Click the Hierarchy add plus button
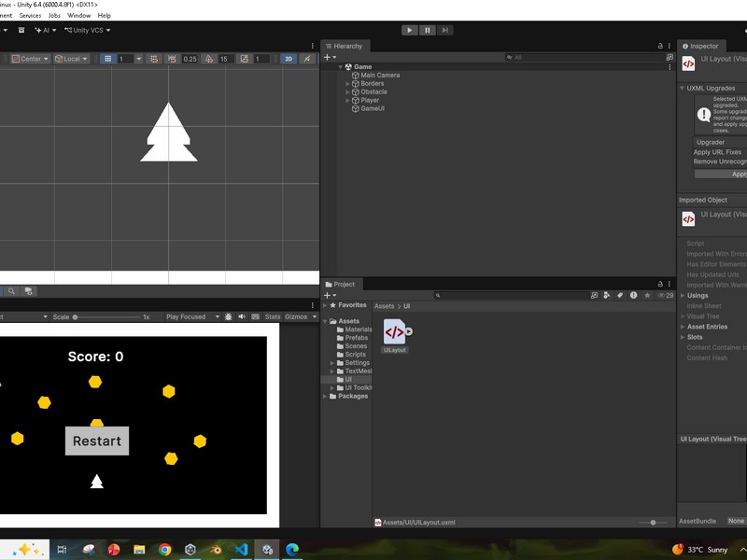 [x=330, y=57]
